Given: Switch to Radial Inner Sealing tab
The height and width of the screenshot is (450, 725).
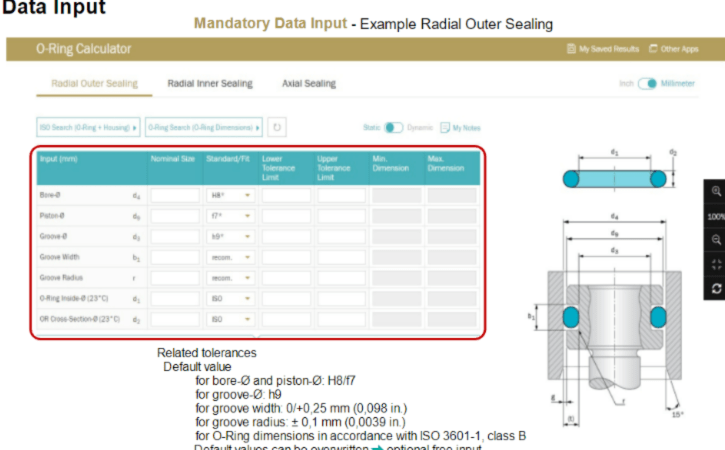Looking at the screenshot, I should coord(210,84).
